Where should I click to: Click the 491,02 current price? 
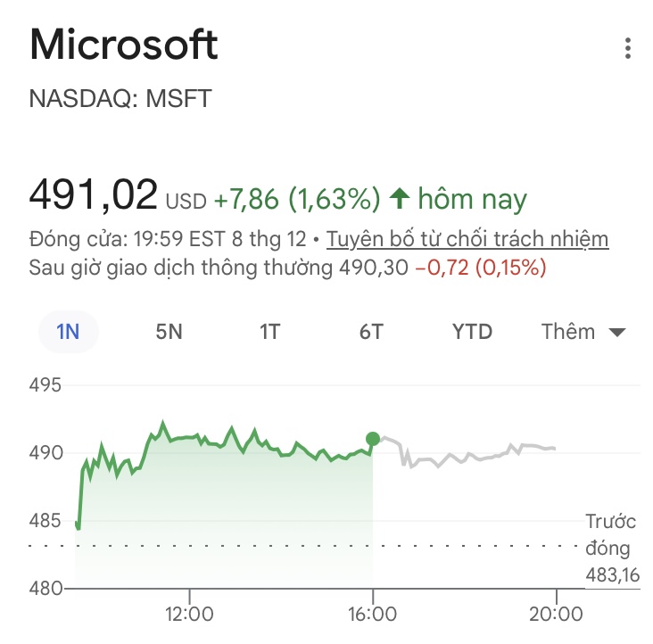(x=94, y=195)
